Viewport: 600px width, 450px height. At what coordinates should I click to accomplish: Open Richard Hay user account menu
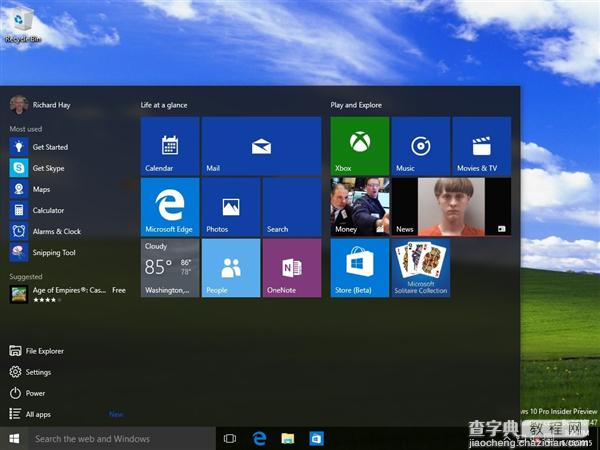point(40,105)
